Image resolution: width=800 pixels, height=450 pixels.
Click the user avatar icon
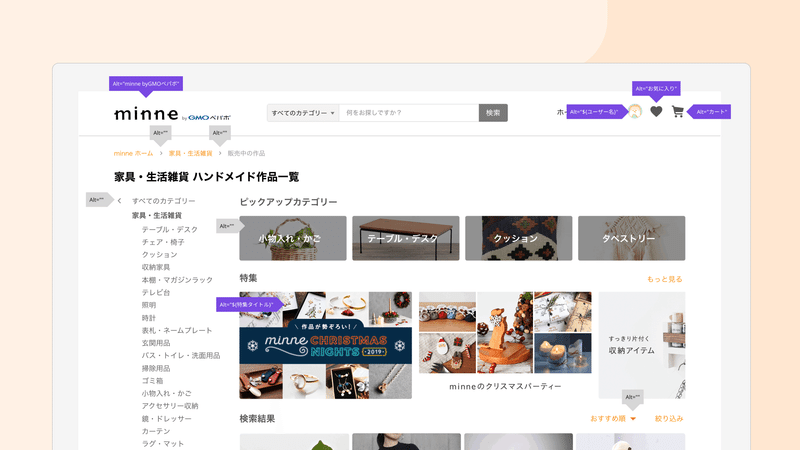point(635,111)
